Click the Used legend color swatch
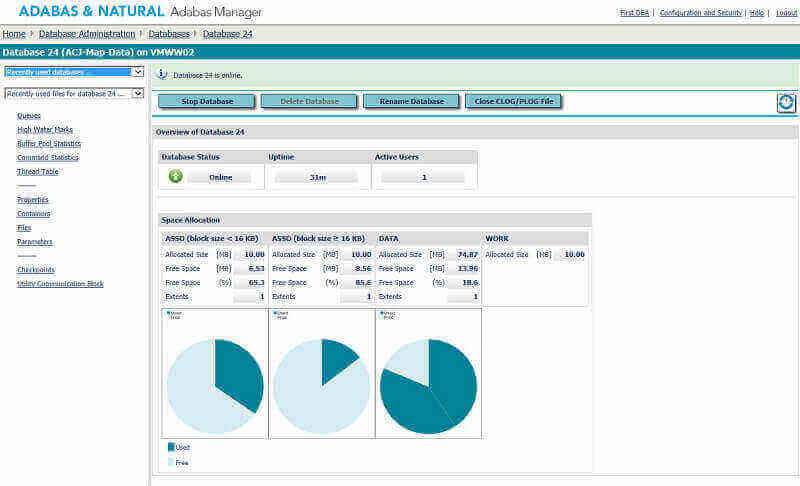Screen dimensions: 800x486 (x=171, y=447)
